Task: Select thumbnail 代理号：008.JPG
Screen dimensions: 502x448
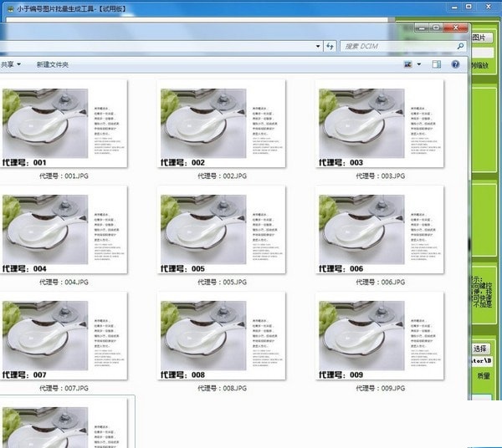Action: [x=221, y=336]
